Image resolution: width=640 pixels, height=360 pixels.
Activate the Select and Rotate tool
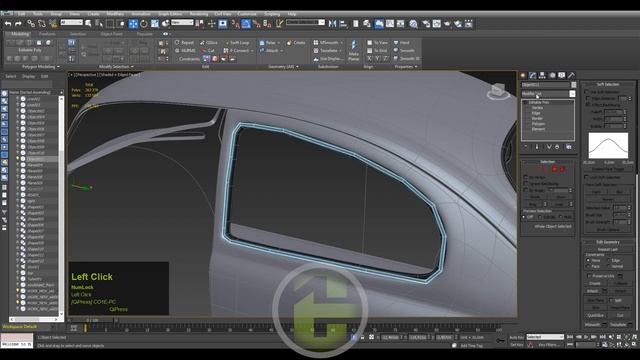point(143,24)
